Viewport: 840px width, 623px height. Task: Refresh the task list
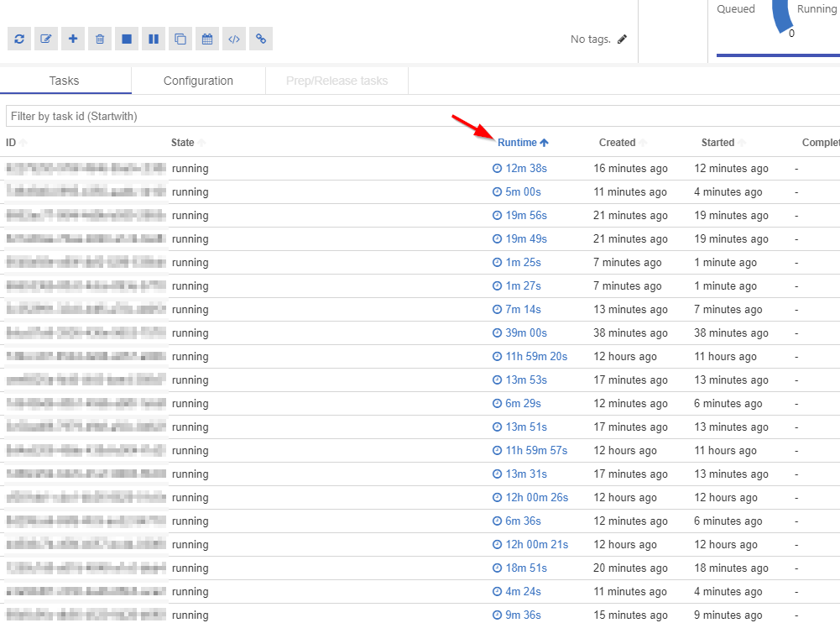tap(18, 39)
